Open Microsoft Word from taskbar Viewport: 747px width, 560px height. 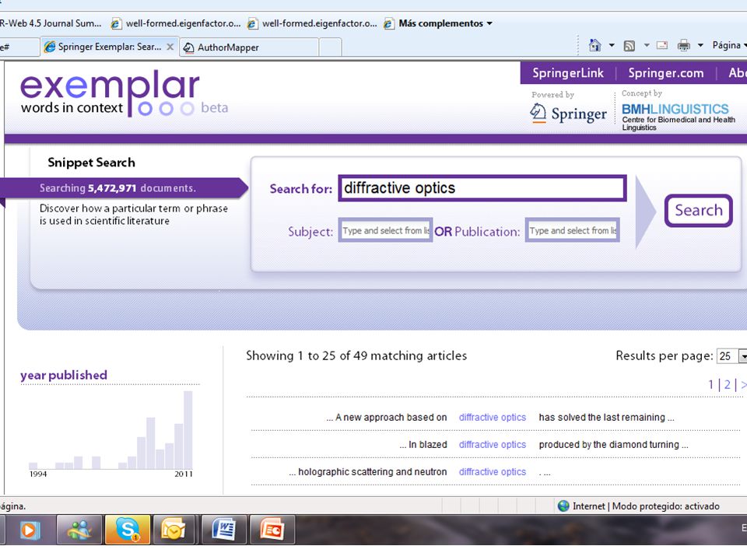[224, 530]
